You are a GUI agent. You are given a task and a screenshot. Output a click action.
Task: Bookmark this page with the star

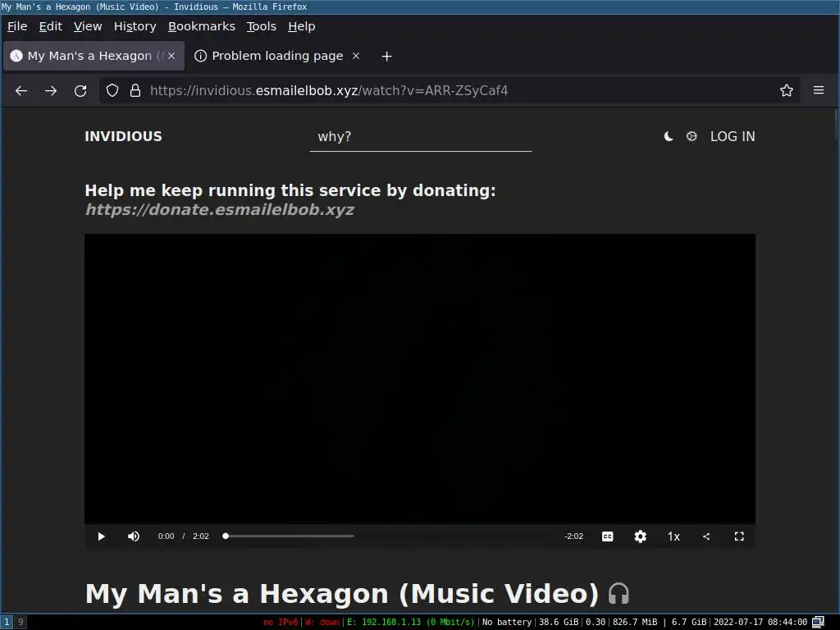tap(786, 90)
